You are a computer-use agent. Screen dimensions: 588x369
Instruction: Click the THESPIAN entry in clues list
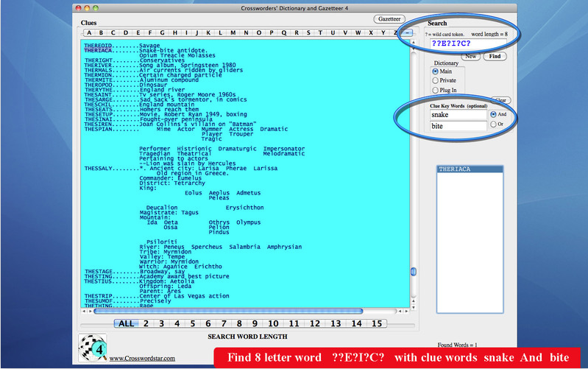coord(98,129)
